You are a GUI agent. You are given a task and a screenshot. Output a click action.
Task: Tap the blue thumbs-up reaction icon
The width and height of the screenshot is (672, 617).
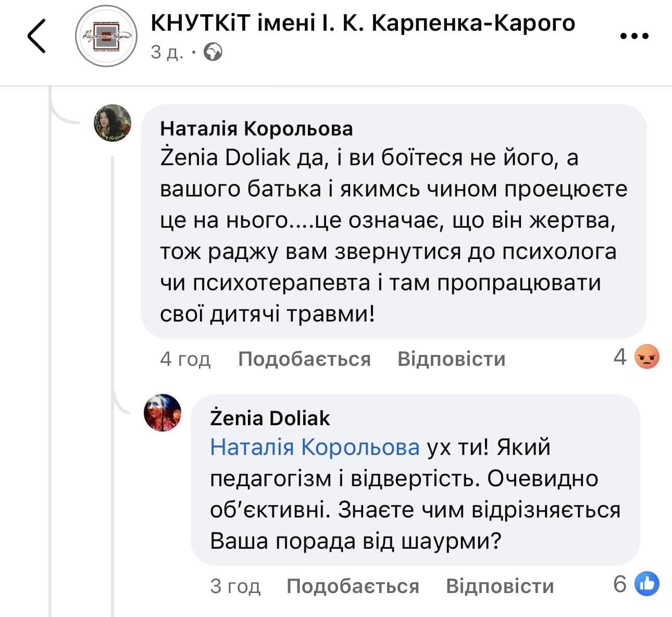[646, 585]
